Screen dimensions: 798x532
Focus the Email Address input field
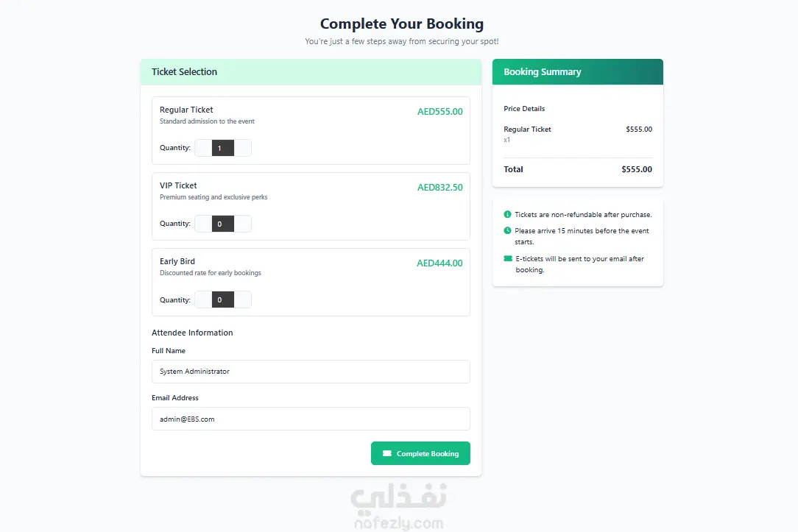click(311, 419)
